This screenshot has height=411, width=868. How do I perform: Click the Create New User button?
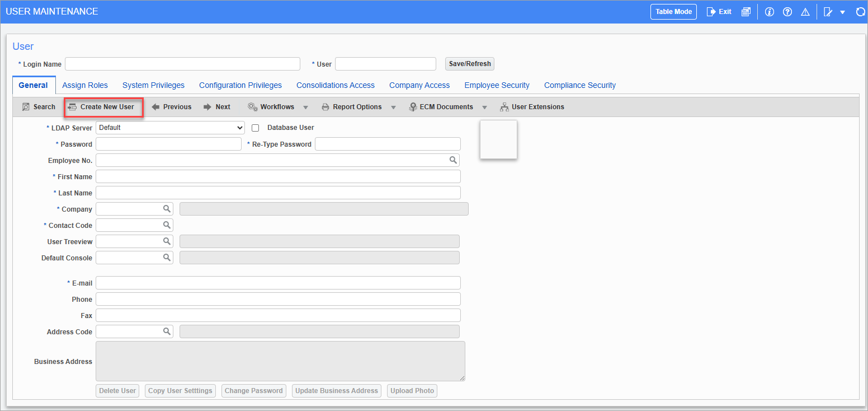[x=103, y=106]
